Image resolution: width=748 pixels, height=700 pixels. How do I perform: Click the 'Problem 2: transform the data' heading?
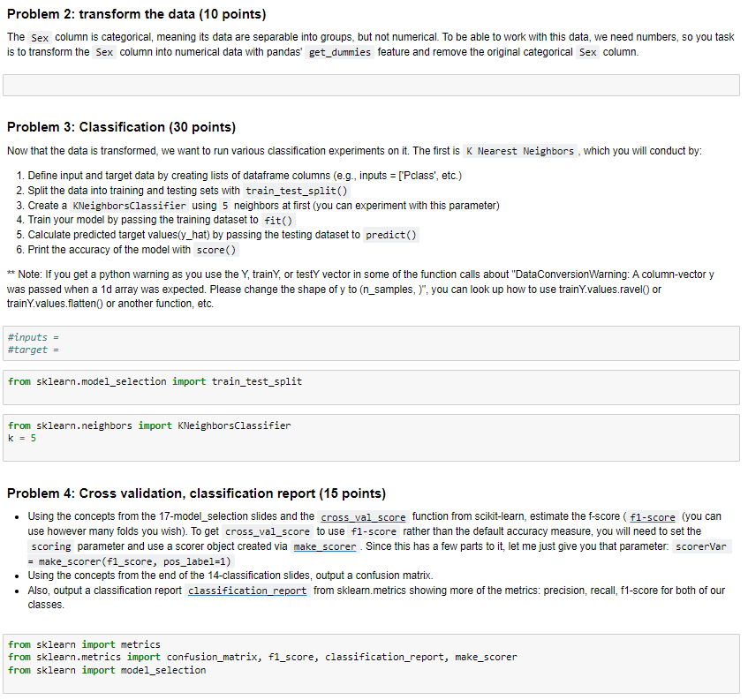point(136,14)
